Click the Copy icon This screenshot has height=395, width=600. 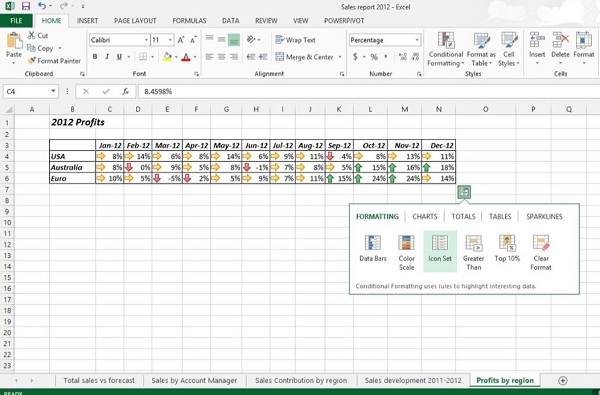(x=31, y=48)
